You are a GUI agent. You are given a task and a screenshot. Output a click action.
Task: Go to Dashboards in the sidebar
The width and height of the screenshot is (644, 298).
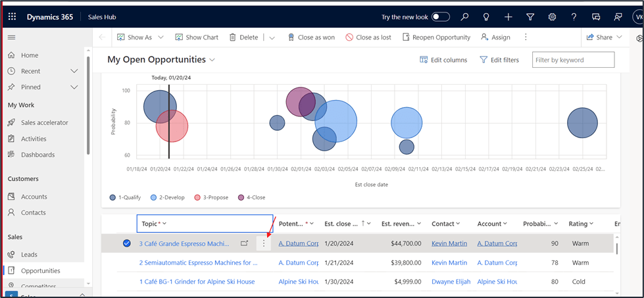point(37,155)
